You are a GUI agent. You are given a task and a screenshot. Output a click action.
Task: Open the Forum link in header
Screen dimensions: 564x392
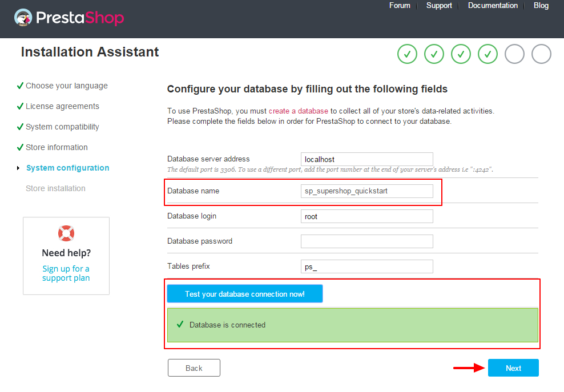400,5
